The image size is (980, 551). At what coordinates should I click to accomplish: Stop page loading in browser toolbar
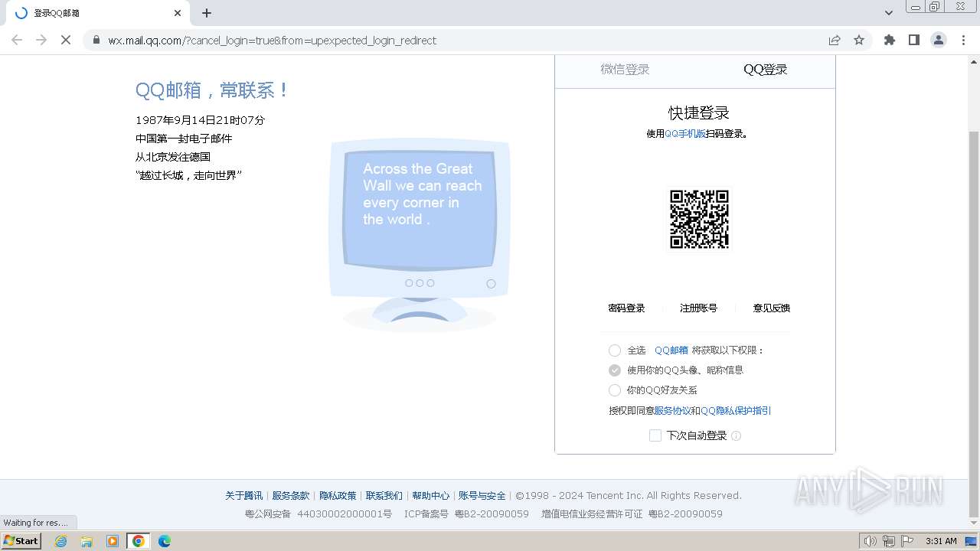(x=66, y=40)
